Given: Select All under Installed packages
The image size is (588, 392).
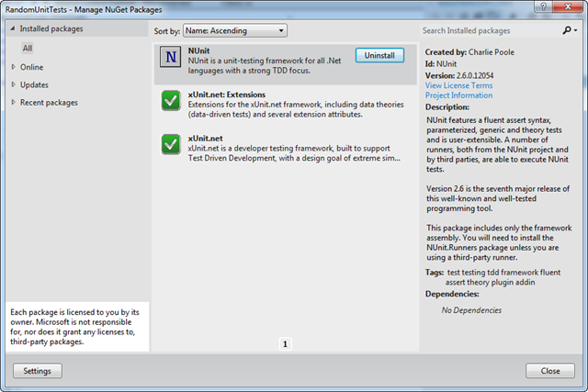Looking at the screenshot, I should point(28,48).
